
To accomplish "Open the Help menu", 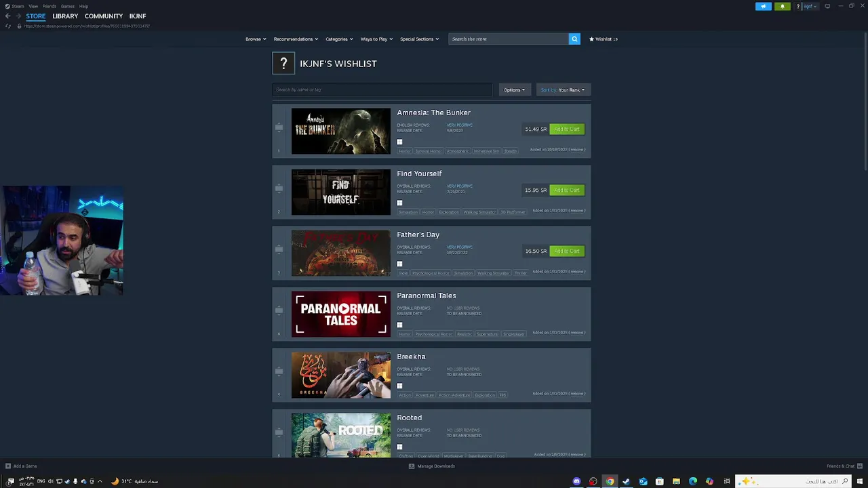I will (x=83, y=6).
